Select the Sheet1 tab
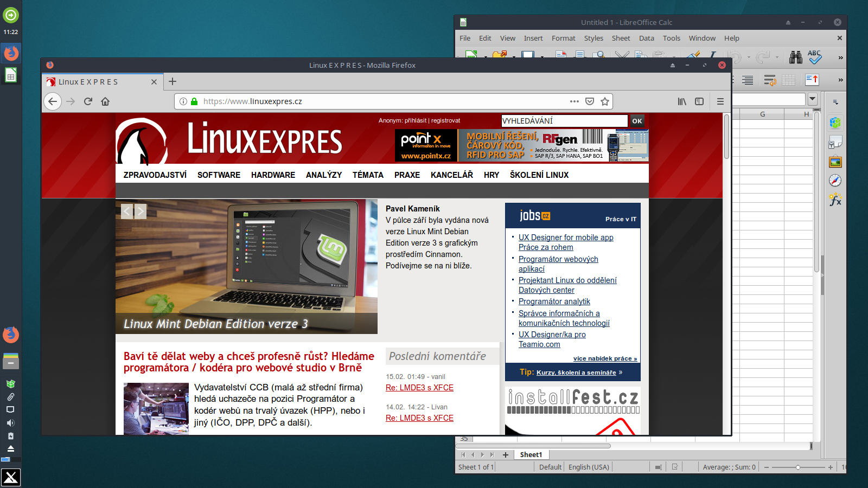Screen dimensions: 868x488 (531, 454)
